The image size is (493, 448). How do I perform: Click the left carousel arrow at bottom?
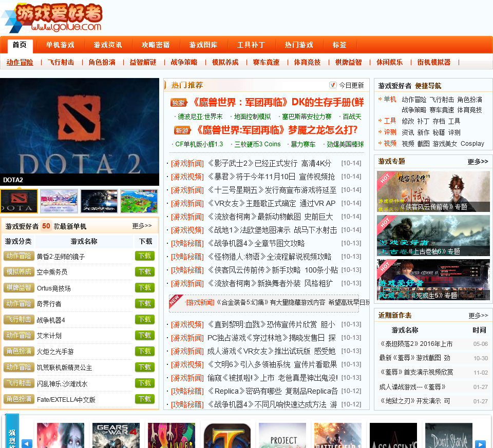(x=27, y=443)
